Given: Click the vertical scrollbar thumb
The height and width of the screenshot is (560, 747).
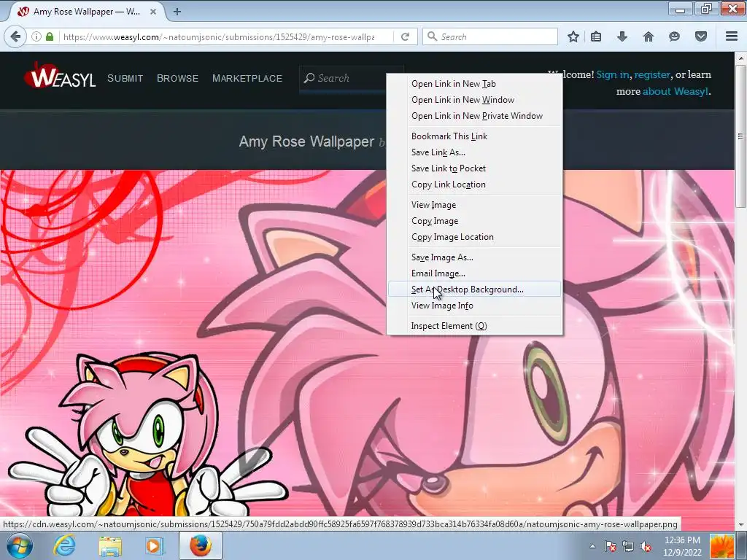Looking at the screenshot, I should tap(741, 136).
